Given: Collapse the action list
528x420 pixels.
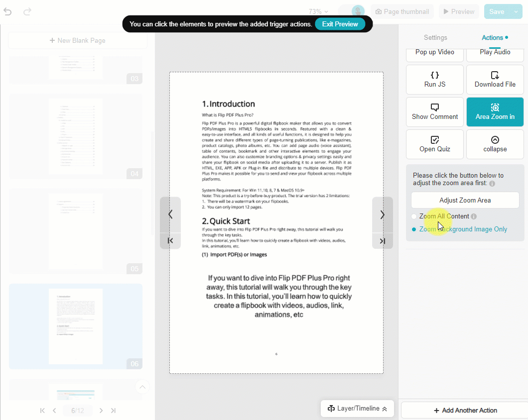Looking at the screenshot, I should point(495,144).
